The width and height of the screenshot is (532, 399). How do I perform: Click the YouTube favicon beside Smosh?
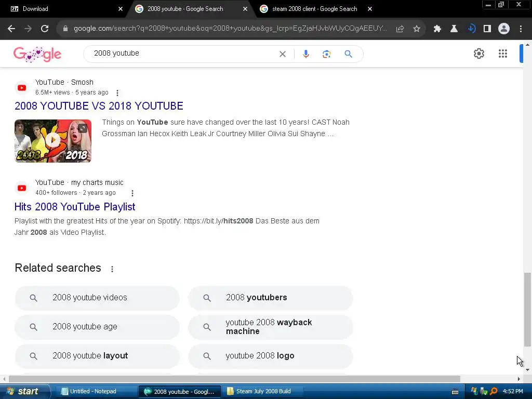click(22, 88)
